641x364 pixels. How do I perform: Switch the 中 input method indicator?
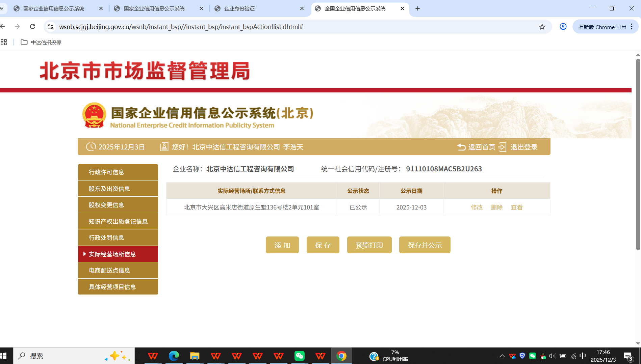click(x=583, y=356)
